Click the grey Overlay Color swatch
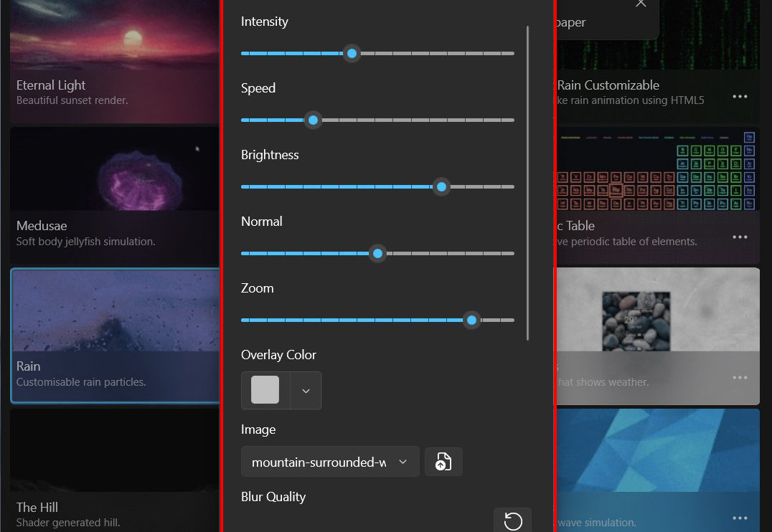Screen dimensions: 772x532 pos(265,391)
